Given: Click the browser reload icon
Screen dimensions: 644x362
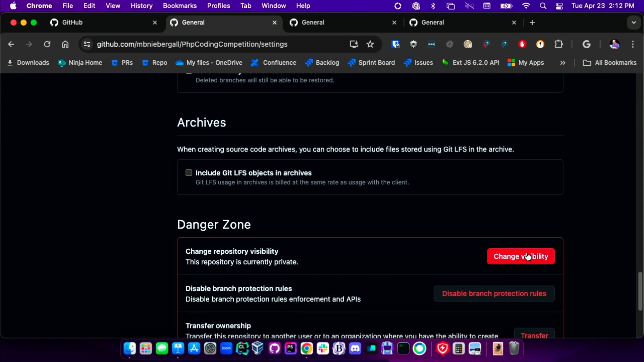Looking at the screenshot, I should click(x=47, y=44).
